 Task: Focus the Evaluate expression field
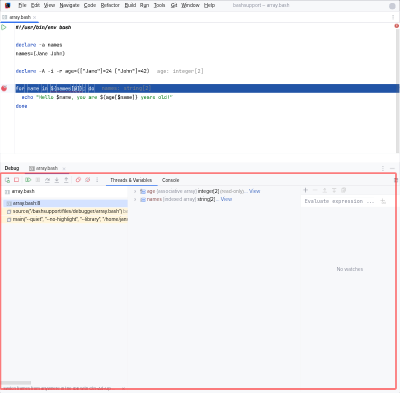click(x=339, y=201)
